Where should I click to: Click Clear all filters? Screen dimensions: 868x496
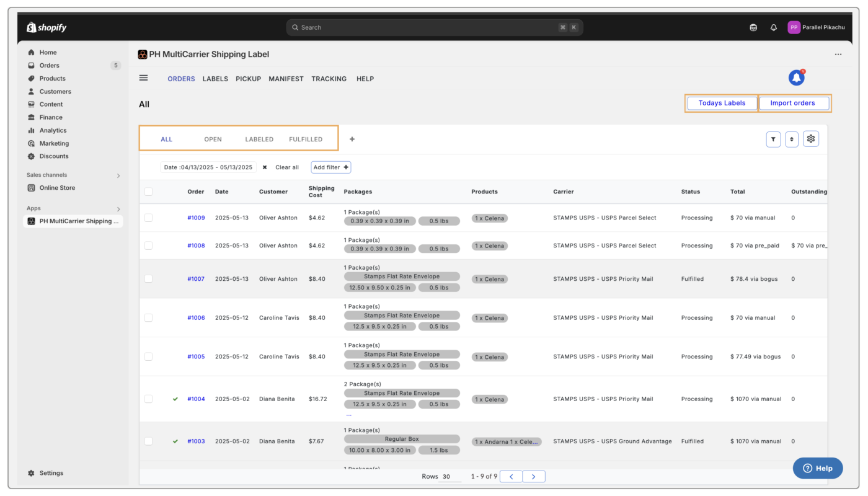click(287, 167)
